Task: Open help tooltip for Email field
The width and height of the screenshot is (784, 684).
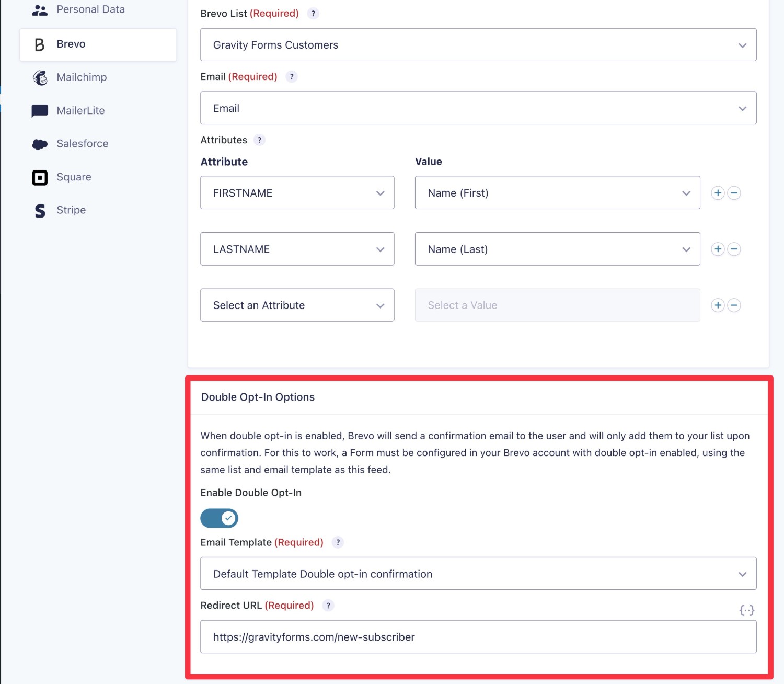Action: [292, 77]
